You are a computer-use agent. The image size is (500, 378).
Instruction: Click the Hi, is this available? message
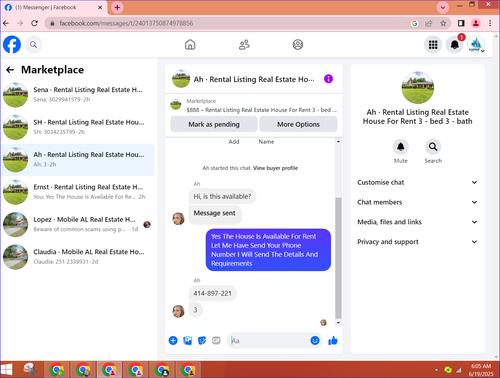click(222, 196)
